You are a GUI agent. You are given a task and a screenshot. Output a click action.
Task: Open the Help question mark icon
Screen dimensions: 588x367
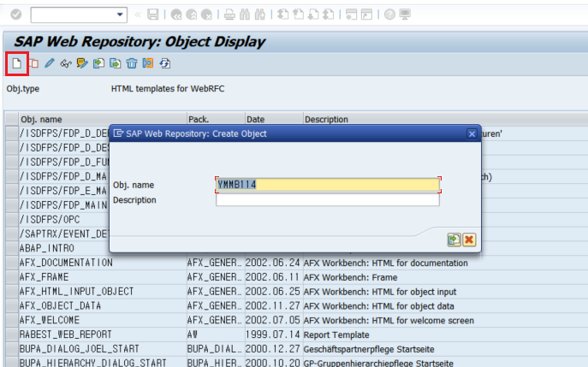[x=389, y=15]
